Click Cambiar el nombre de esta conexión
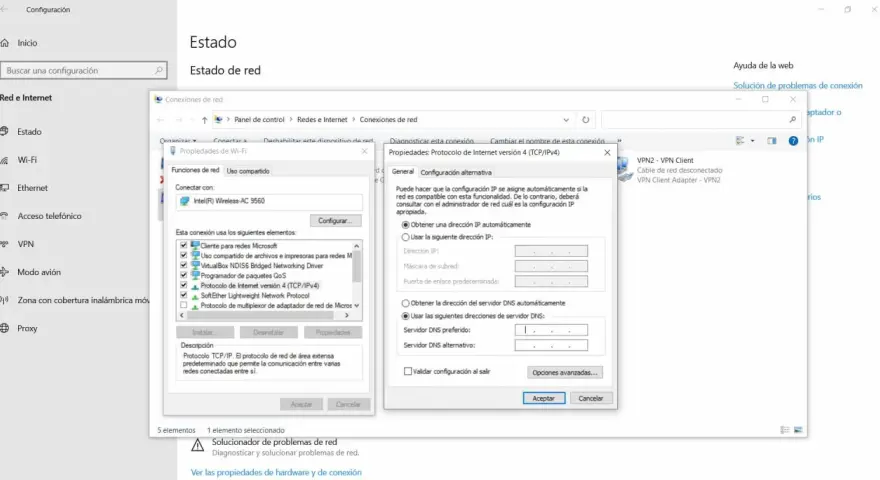Image resolution: width=880 pixels, height=480 pixels. pyautogui.click(x=547, y=141)
